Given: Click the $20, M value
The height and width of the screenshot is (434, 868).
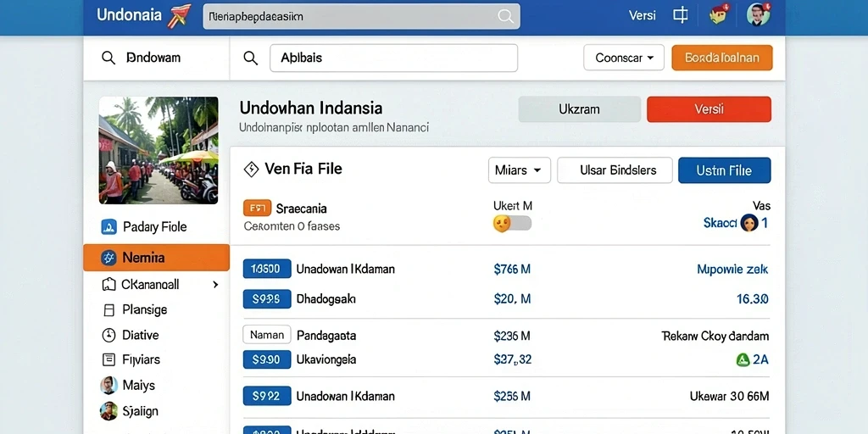Looking at the screenshot, I should [x=512, y=299].
